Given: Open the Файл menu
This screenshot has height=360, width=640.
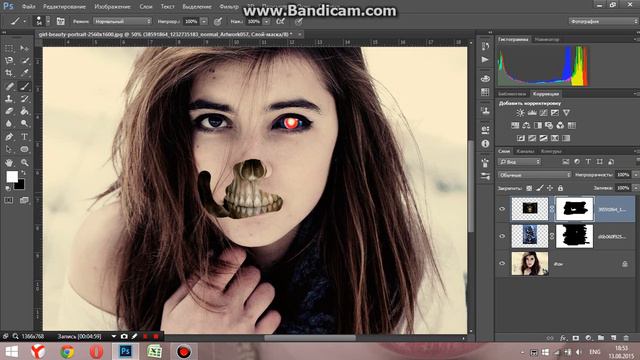Looking at the screenshot, I should click(28, 7).
